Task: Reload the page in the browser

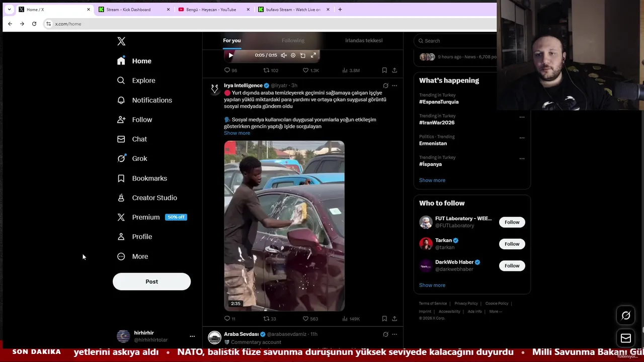Action: tap(34, 24)
